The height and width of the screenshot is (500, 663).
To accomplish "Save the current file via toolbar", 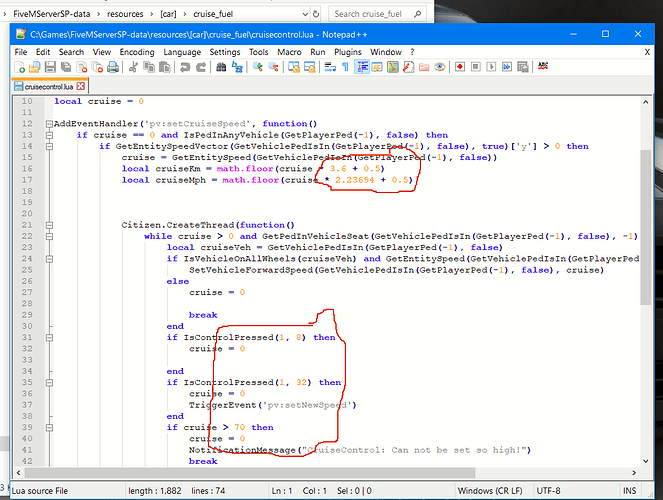I will pyautogui.click(x=50, y=67).
